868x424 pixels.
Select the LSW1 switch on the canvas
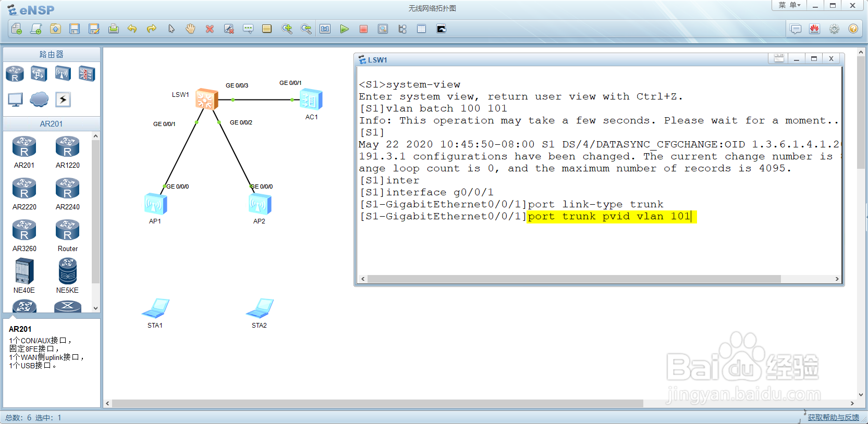tap(206, 99)
